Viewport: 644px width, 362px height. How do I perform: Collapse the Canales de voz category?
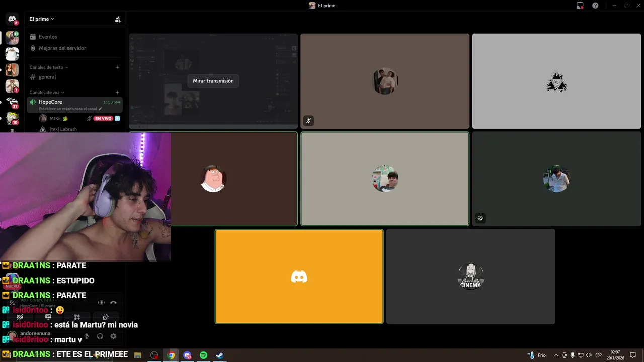click(x=47, y=93)
